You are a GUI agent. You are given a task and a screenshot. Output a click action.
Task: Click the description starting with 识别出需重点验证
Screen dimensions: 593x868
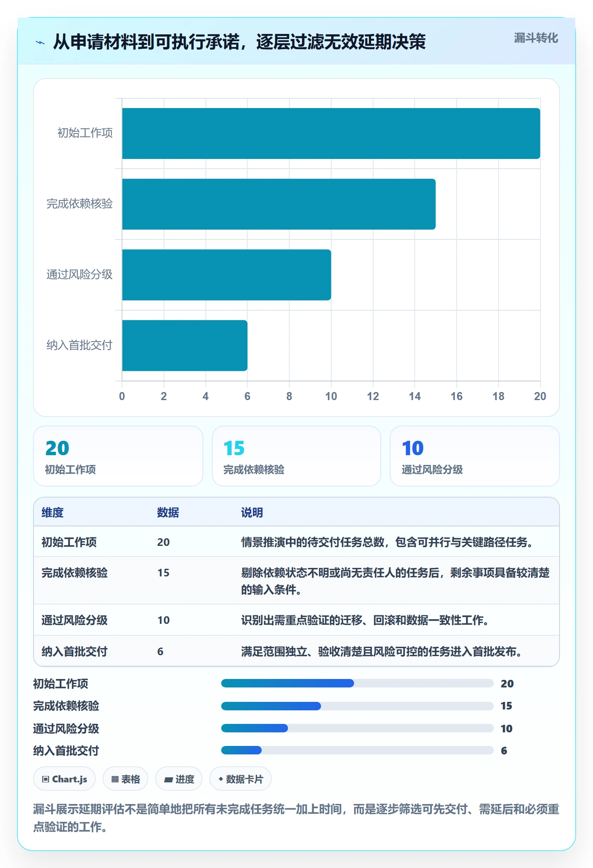click(x=365, y=620)
